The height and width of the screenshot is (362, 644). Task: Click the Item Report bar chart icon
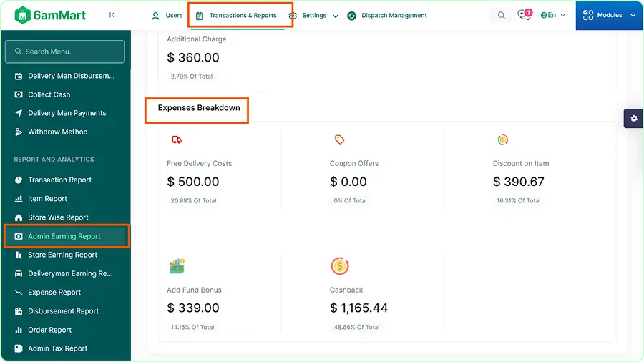(x=19, y=199)
